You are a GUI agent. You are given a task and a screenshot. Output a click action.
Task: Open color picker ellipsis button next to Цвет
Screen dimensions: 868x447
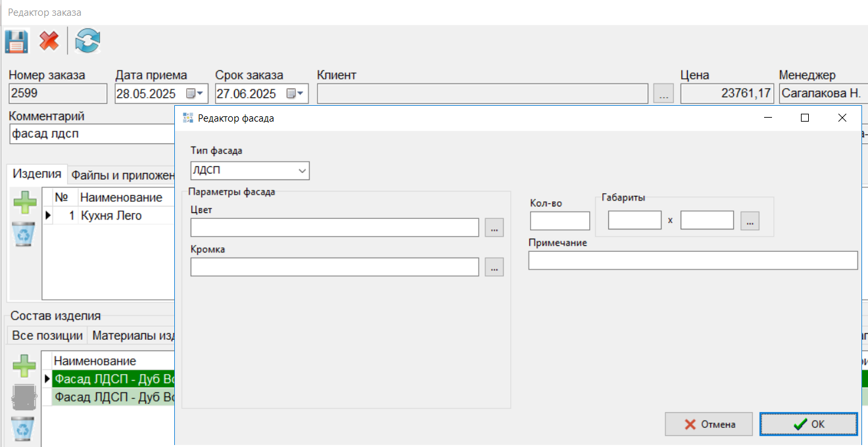(494, 227)
